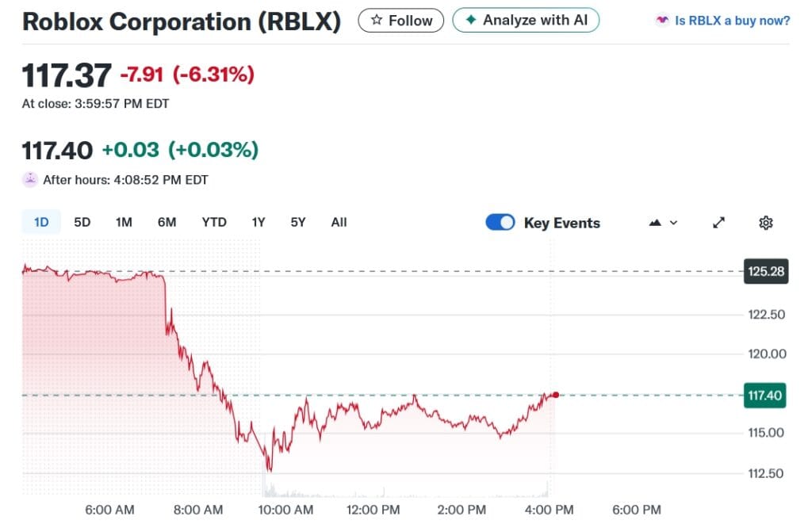Select the 5D range tab
The width and height of the screenshot is (812, 524).
click(x=82, y=222)
